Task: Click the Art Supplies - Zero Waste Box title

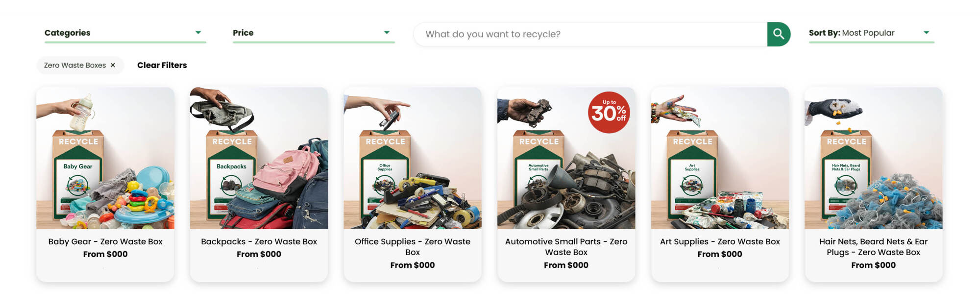Action: click(720, 241)
